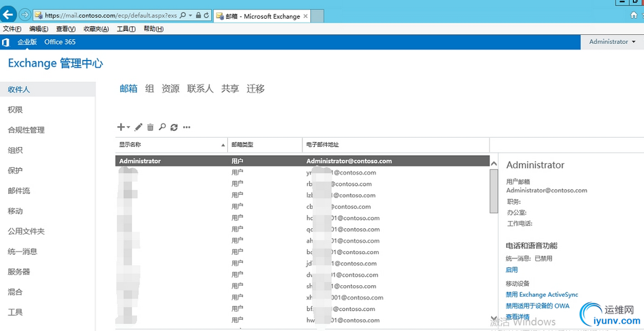Delete the mailbox using the trash icon
Image resolution: width=644 pixels, height=331 pixels.
(150, 127)
